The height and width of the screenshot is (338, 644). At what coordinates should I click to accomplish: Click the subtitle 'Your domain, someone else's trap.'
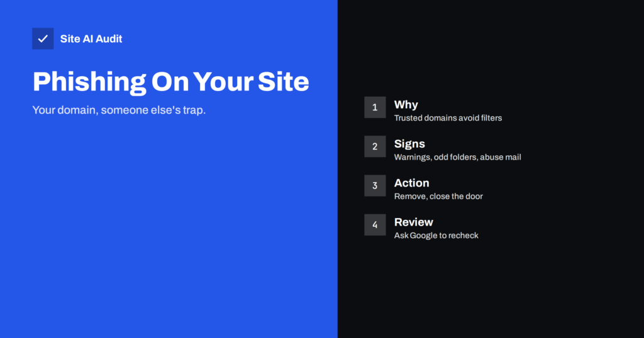pos(119,111)
